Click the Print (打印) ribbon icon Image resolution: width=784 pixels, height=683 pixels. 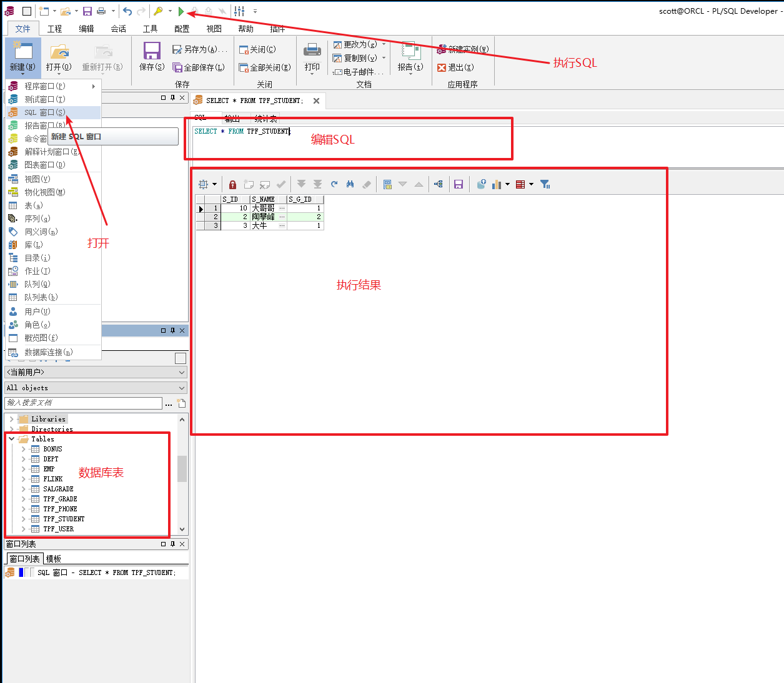pyautogui.click(x=312, y=50)
